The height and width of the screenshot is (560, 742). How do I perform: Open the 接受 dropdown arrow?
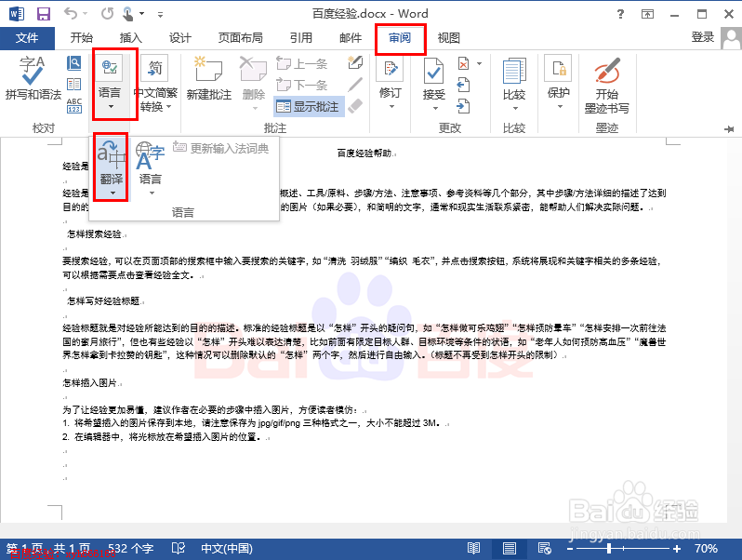pos(435,109)
